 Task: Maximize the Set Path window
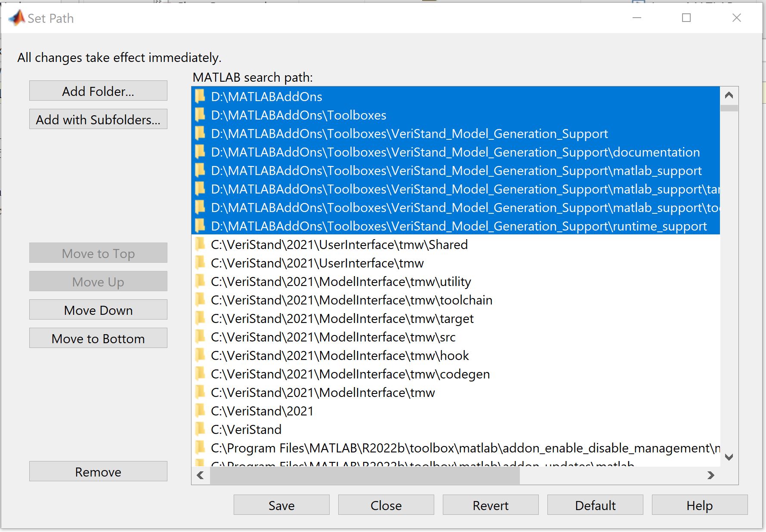[686, 18]
